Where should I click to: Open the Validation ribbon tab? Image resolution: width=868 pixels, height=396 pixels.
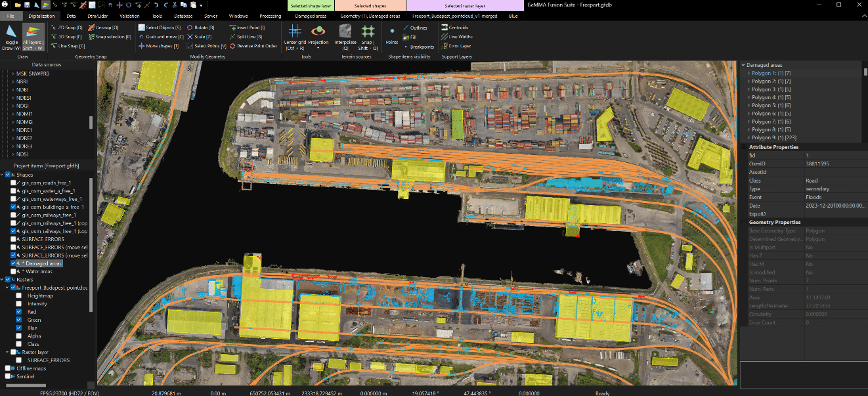tap(129, 15)
